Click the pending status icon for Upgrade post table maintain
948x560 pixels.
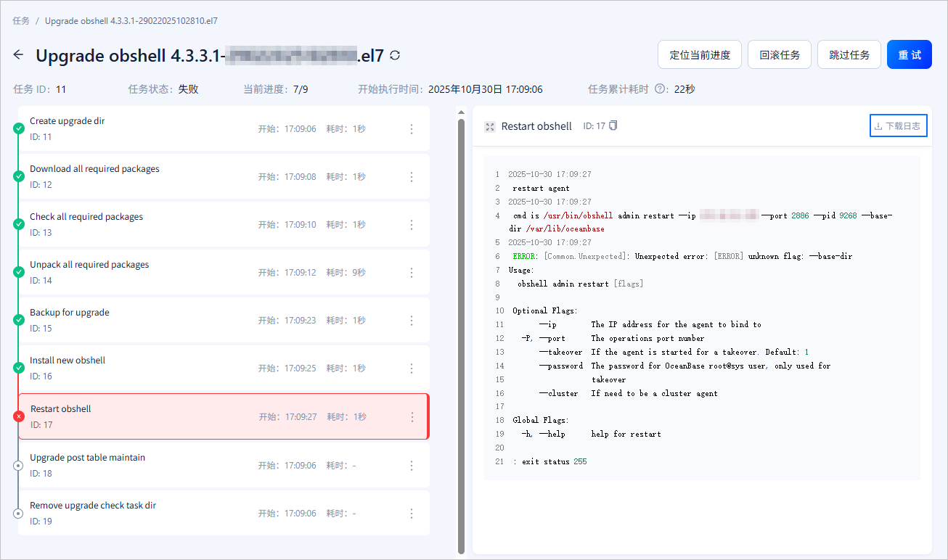point(19,465)
